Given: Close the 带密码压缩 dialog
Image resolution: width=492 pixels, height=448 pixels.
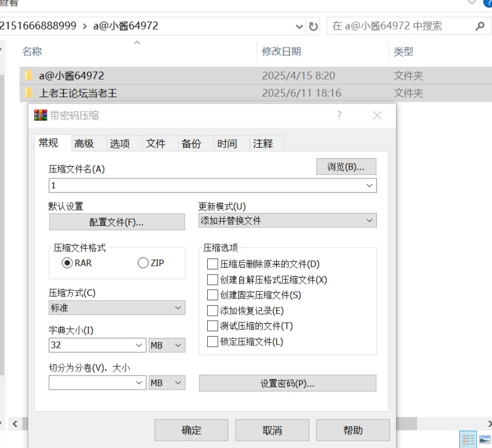Looking at the screenshot, I should [377, 116].
